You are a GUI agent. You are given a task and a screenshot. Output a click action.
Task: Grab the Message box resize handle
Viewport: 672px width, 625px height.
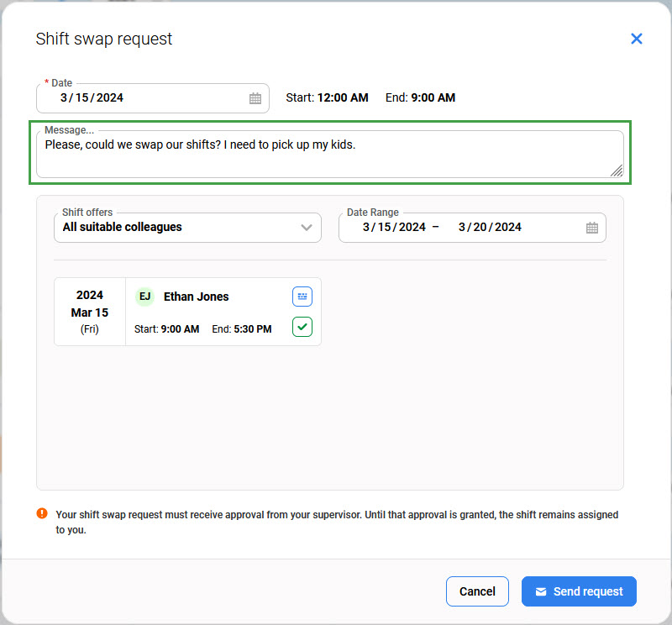(617, 171)
